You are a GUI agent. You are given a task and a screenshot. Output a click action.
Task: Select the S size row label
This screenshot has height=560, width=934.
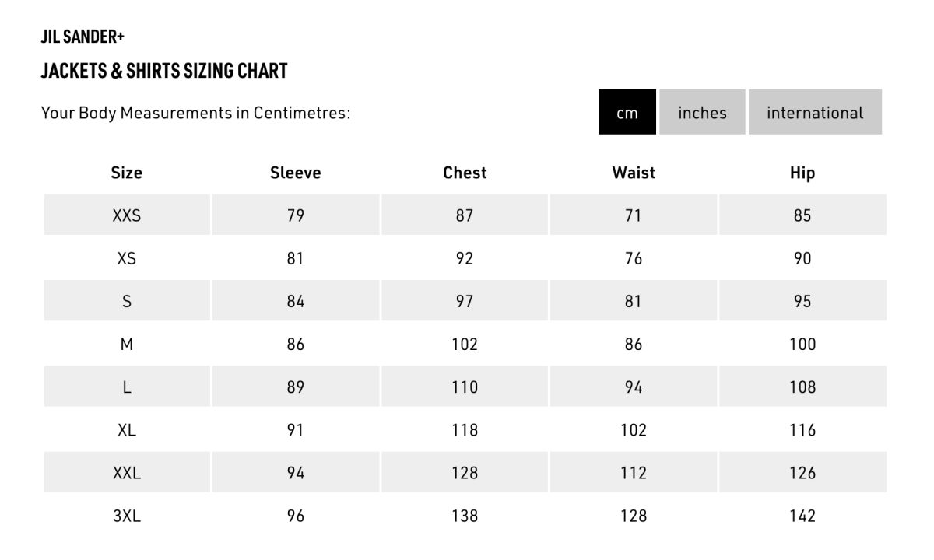[127, 301]
